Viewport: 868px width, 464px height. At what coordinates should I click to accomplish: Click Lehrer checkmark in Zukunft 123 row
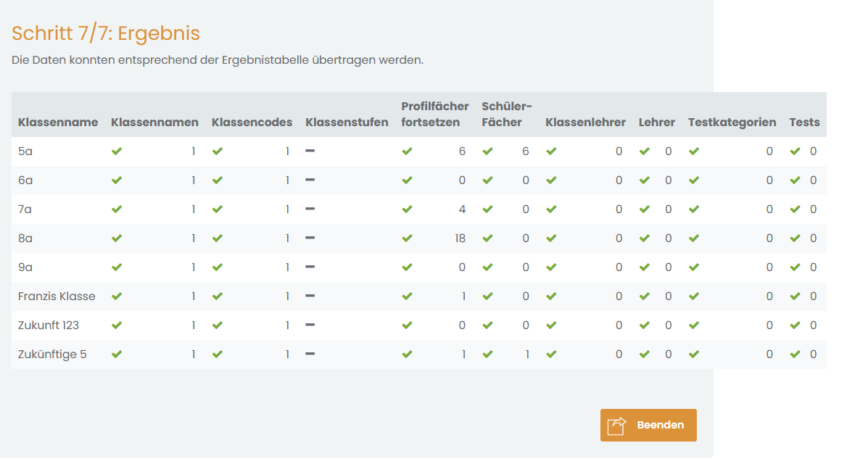click(645, 326)
